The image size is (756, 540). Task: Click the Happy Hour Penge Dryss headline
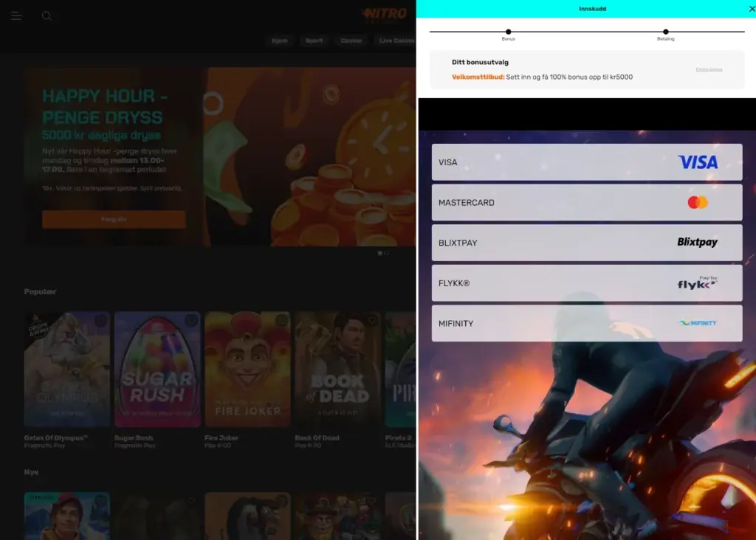[x=105, y=106]
